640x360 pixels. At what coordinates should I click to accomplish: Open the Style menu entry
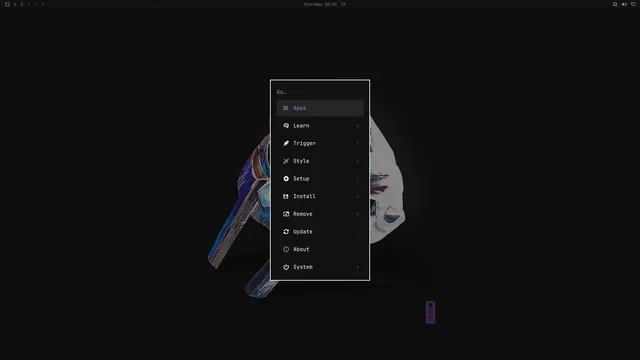[x=320, y=161]
